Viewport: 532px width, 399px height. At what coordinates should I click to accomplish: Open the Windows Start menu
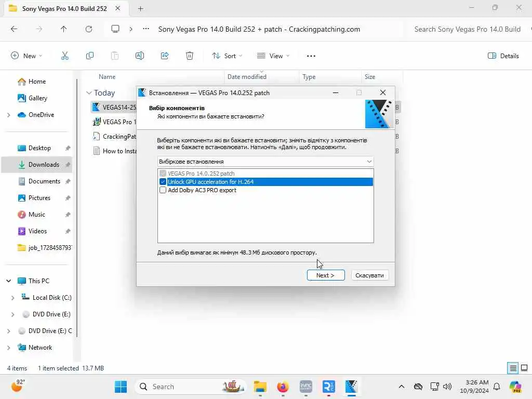tap(121, 387)
